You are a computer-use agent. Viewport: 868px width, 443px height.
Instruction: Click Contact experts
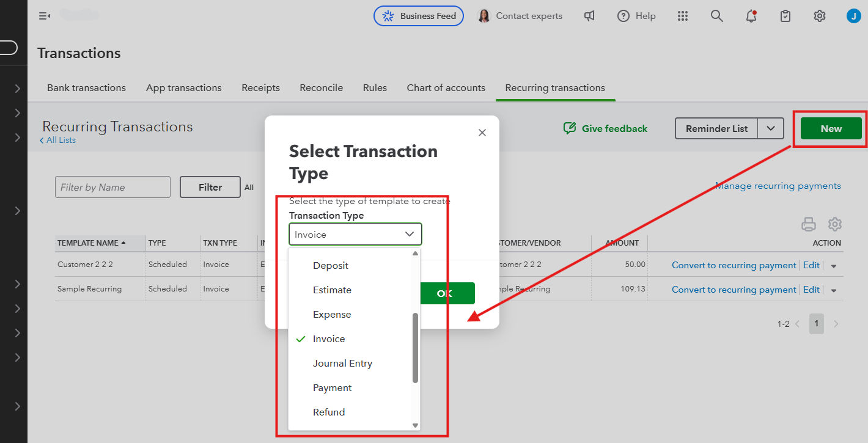point(520,16)
